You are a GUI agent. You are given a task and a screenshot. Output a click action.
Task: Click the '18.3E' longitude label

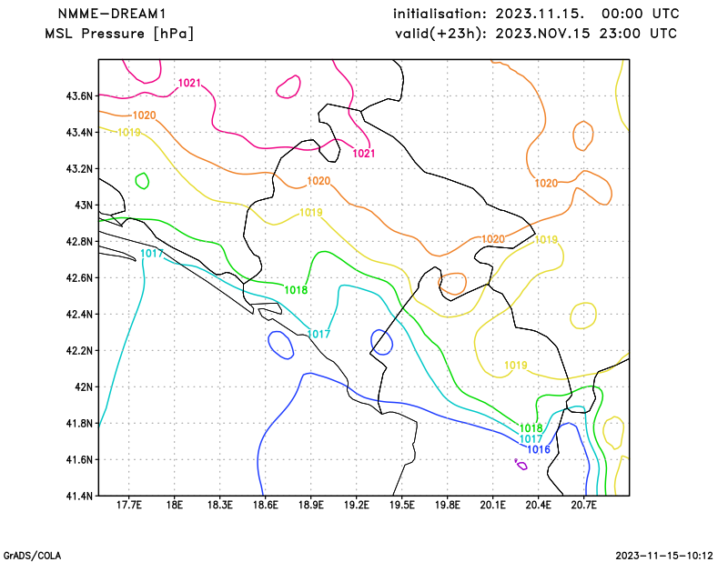point(220,505)
